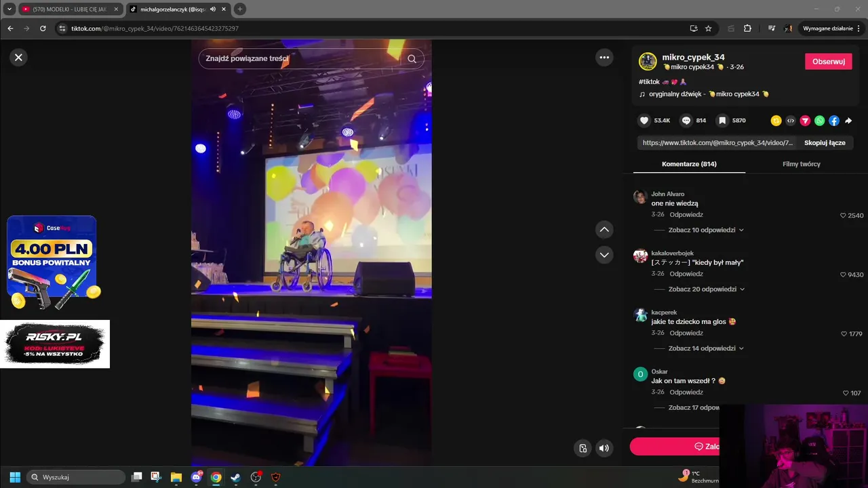Image resolution: width=868 pixels, height=488 pixels.
Task: Open Chrome profile avatar
Action: point(788,28)
